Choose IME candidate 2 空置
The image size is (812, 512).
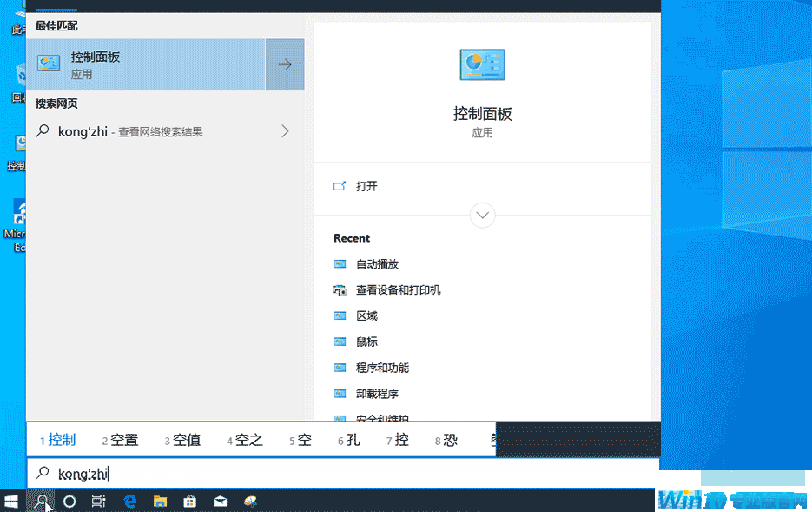coord(121,440)
